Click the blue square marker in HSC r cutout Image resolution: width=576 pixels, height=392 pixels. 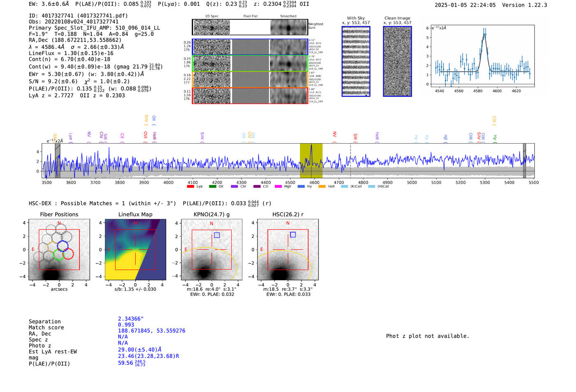(293, 234)
